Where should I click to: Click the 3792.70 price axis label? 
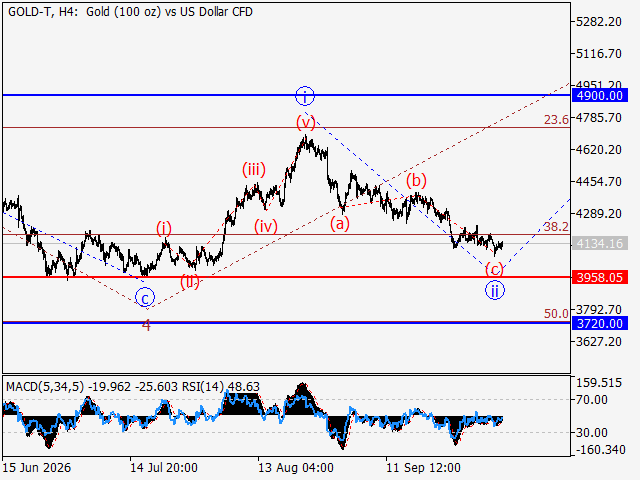(x=599, y=309)
